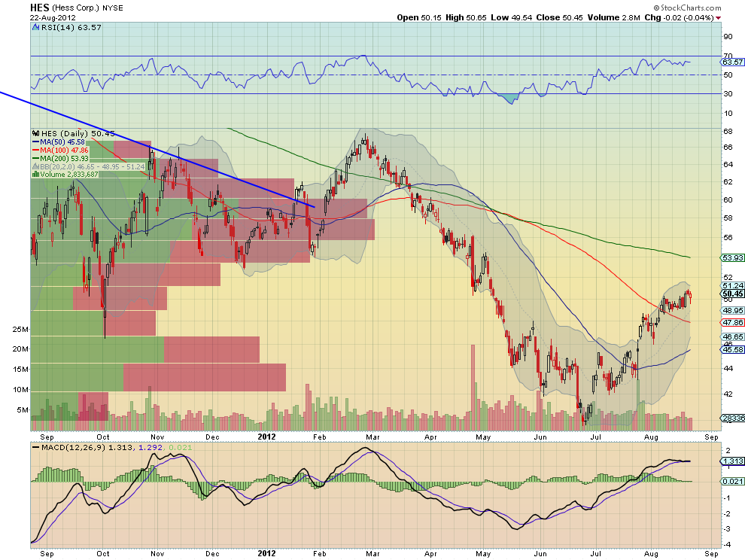The height and width of the screenshot is (560, 745).
Task: Click the 90 label on the RSI axis
Action: (x=728, y=37)
